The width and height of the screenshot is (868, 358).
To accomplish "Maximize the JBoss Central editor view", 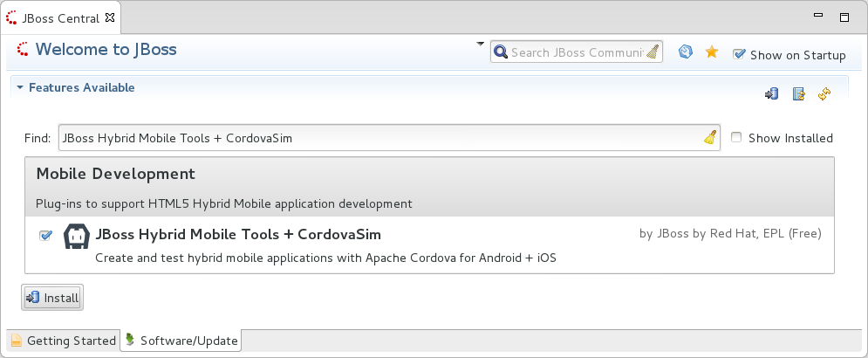I will point(844,17).
